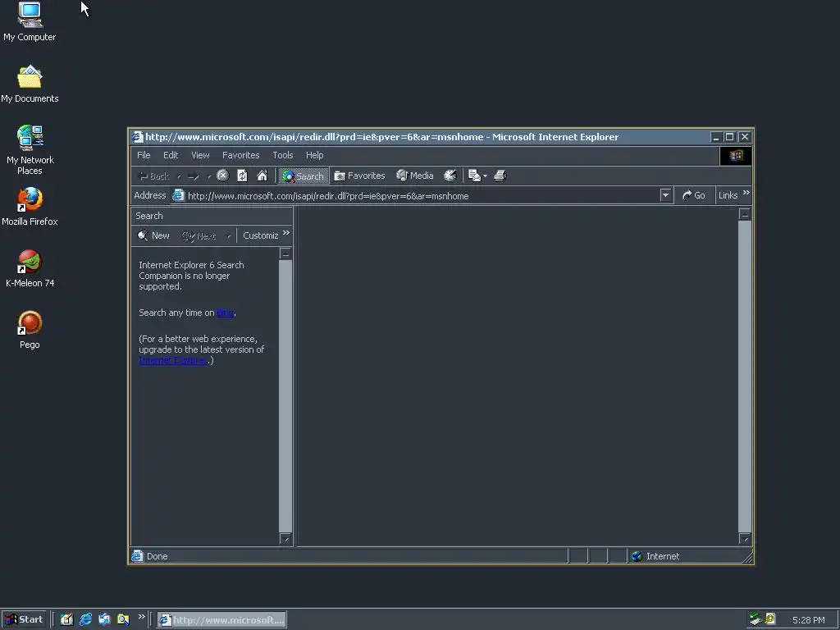Click Internet Explorer title bar icon
The image size is (840, 630).
point(138,137)
